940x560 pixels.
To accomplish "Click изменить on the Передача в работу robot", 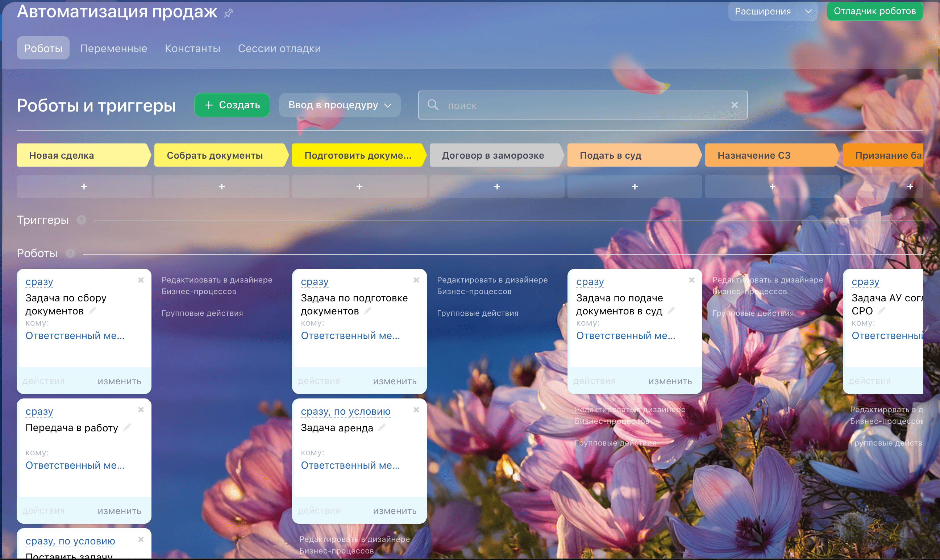I will point(119,511).
